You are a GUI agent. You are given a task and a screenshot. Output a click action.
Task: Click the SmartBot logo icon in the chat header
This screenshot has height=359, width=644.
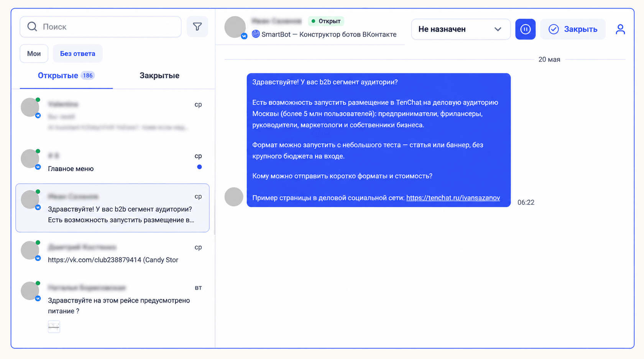256,34
